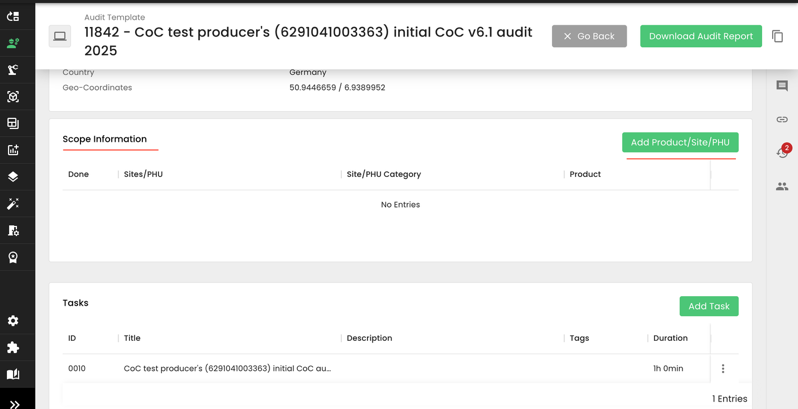The height and width of the screenshot is (409, 798).
Task: Select task row 0010 title
Action: tap(227, 369)
